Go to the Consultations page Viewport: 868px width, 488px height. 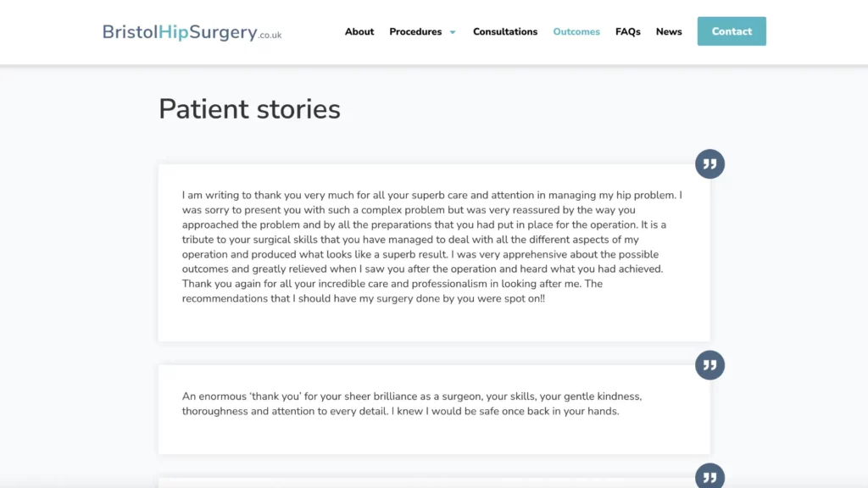(505, 31)
